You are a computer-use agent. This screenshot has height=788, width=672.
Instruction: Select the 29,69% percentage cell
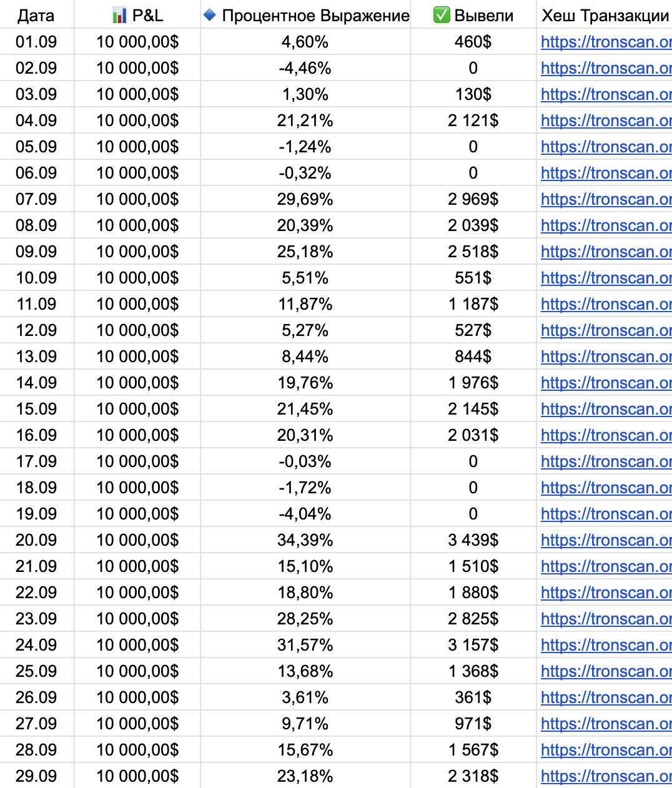point(305,199)
